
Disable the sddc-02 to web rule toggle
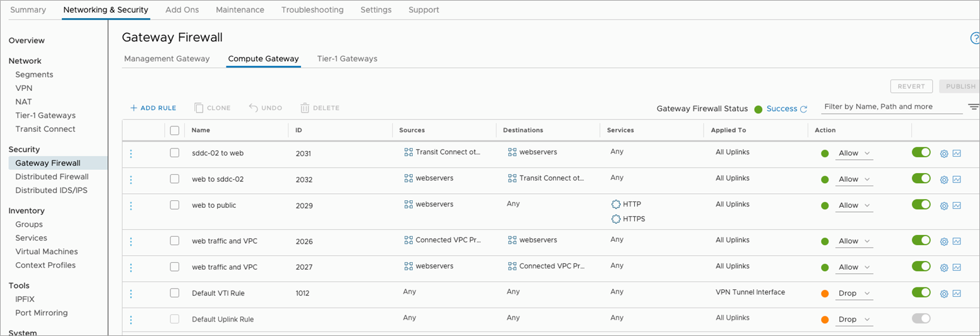click(x=921, y=153)
